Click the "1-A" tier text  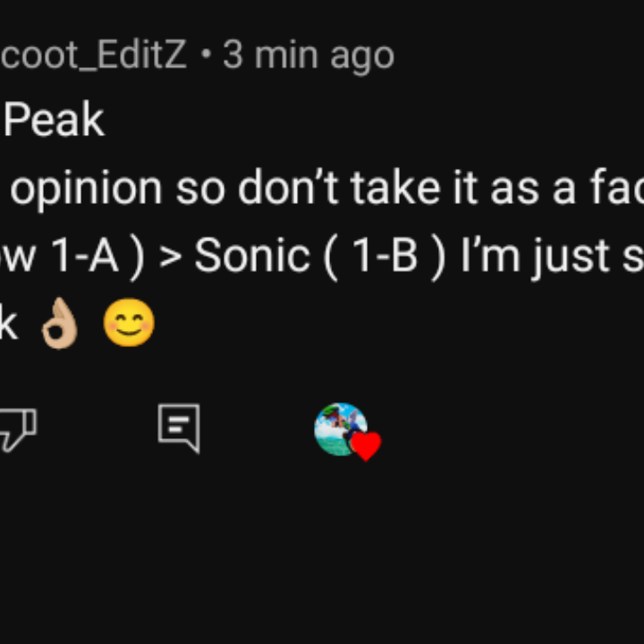(86, 257)
